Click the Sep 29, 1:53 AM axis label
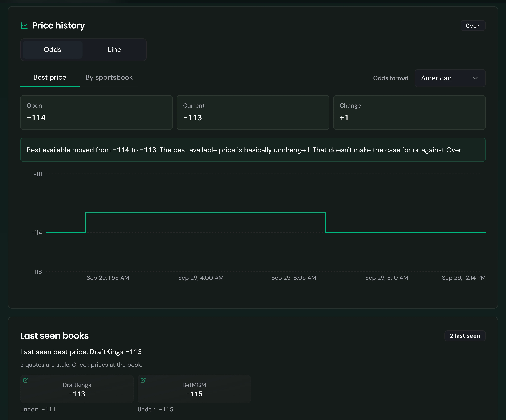The height and width of the screenshot is (420, 506). point(108,278)
